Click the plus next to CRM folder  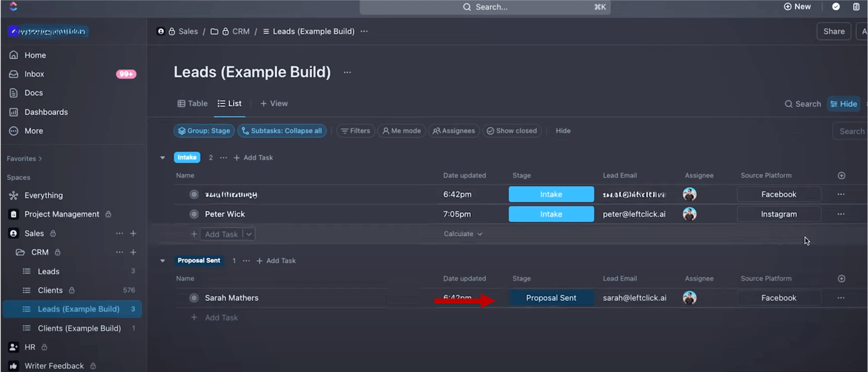click(x=133, y=252)
